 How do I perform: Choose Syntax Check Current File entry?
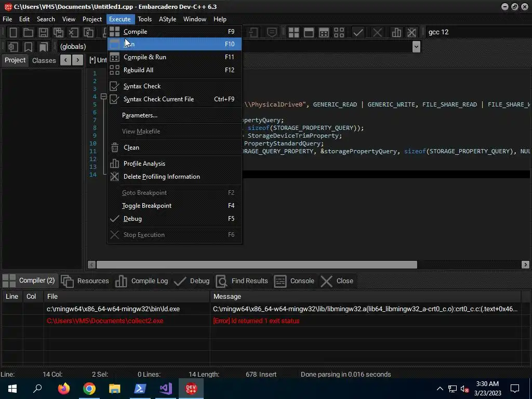pyautogui.click(x=175, y=99)
